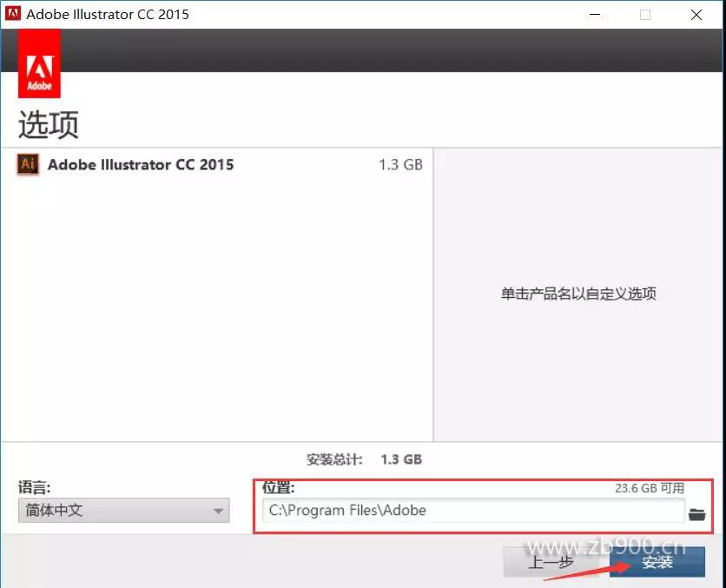726x588 pixels.
Task: Click the Adobe logo in header
Action: (39, 63)
